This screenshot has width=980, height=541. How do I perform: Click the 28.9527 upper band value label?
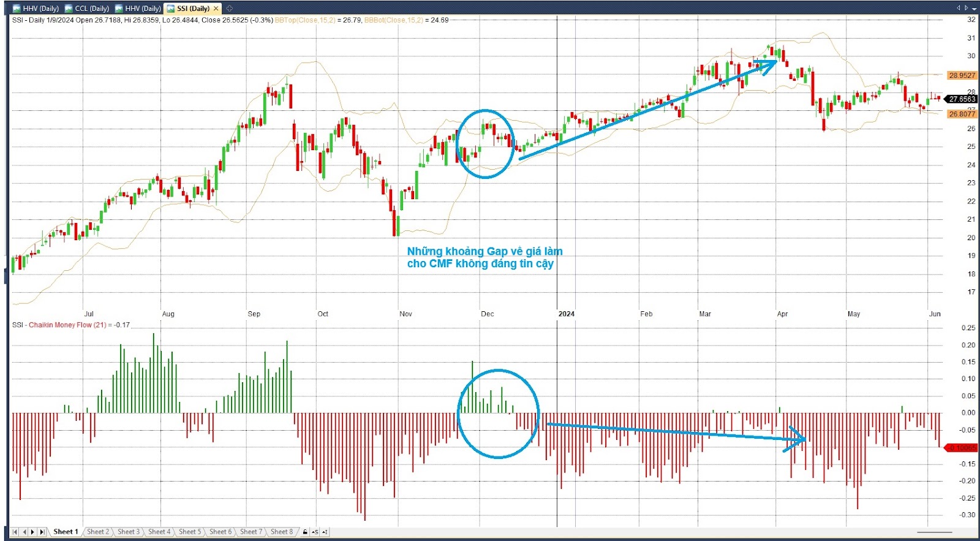962,75
